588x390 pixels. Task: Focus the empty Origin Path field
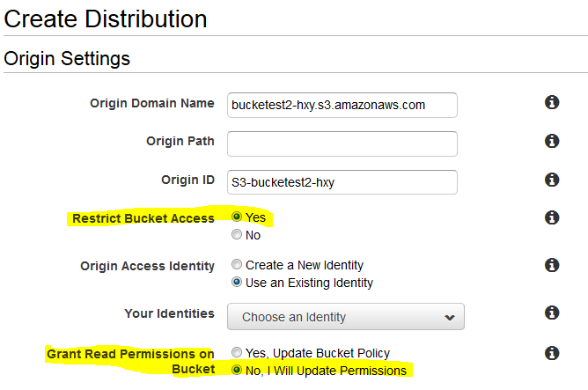[x=342, y=143]
